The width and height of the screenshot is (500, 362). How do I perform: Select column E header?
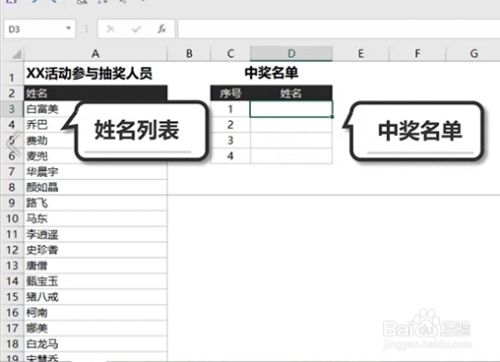[x=360, y=54]
